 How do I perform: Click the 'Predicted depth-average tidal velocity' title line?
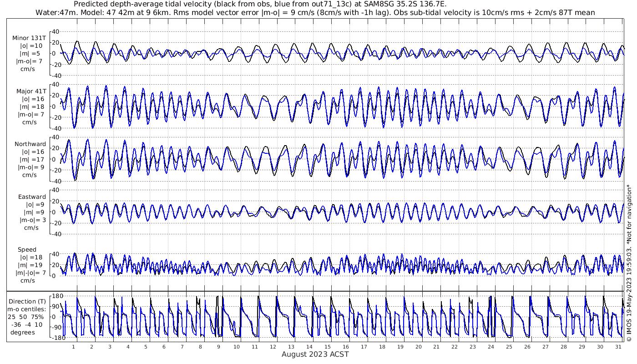coord(260,4)
